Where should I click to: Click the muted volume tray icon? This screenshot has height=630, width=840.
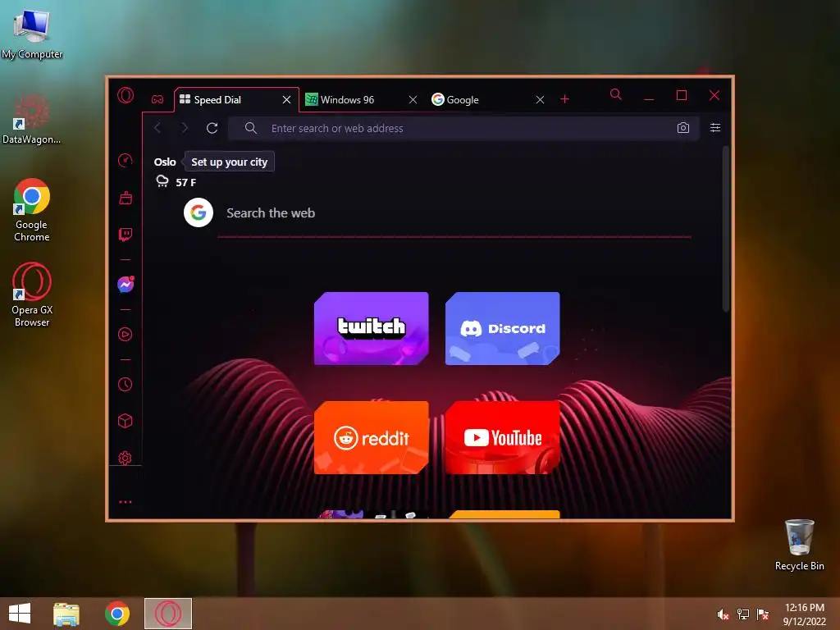tap(723, 614)
